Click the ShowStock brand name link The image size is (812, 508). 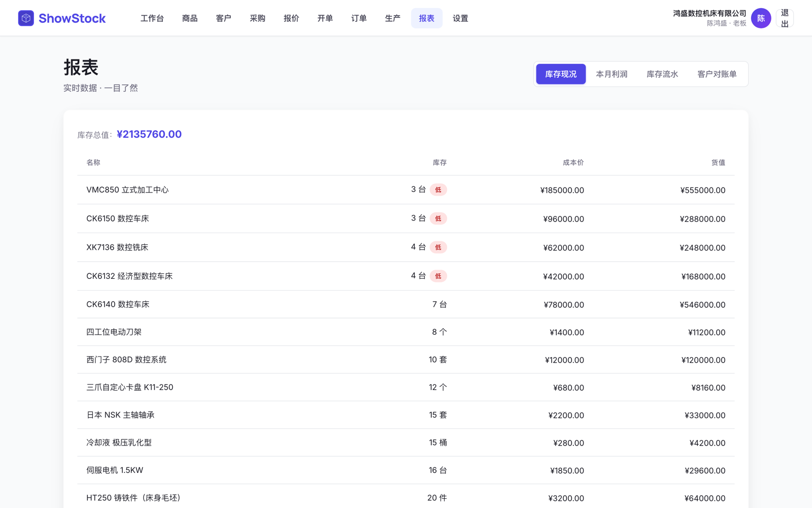(x=72, y=18)
